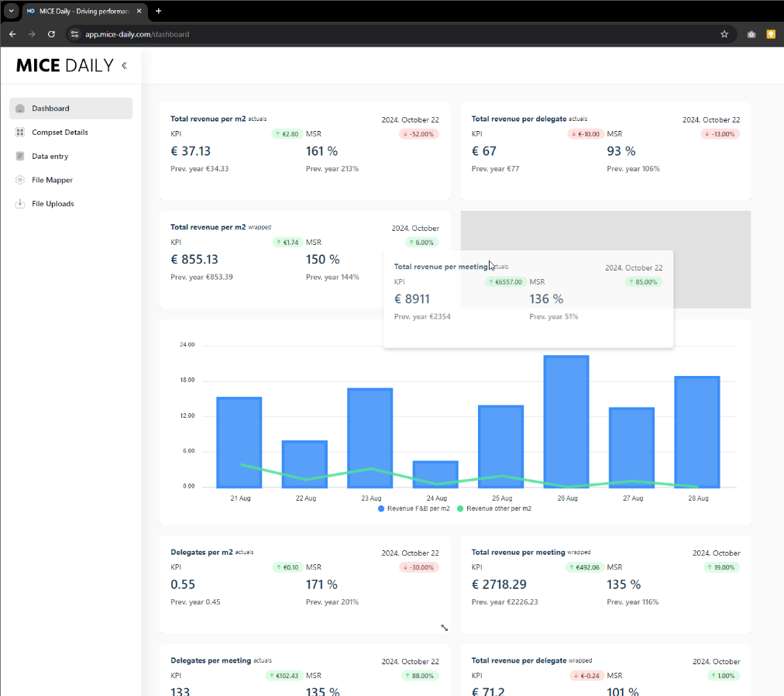This screenshot has height=696, width=784.
Task: Click the browser reload icon
Action: click(x=52, y=34)
